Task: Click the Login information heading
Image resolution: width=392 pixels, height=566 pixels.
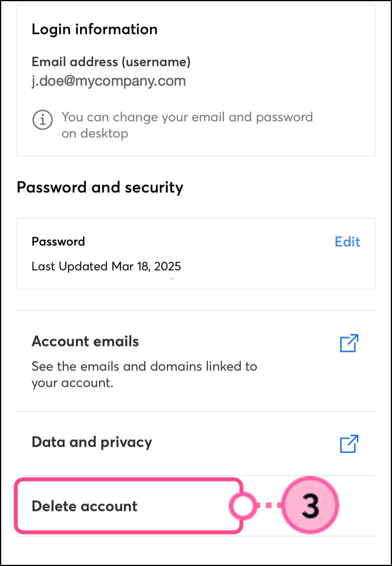Action: pos(95,29)
